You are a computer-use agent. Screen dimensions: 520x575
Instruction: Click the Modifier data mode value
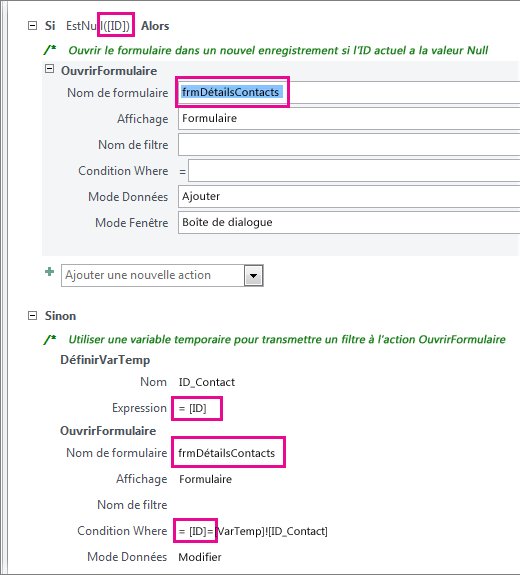(200, 557)
